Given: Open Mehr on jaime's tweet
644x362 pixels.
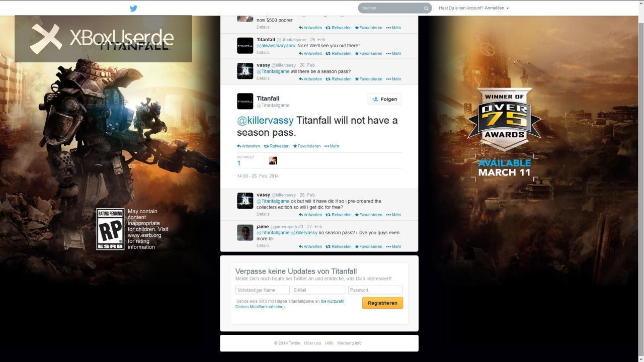Looking at the screenshot, I should (x=394, y=247).
